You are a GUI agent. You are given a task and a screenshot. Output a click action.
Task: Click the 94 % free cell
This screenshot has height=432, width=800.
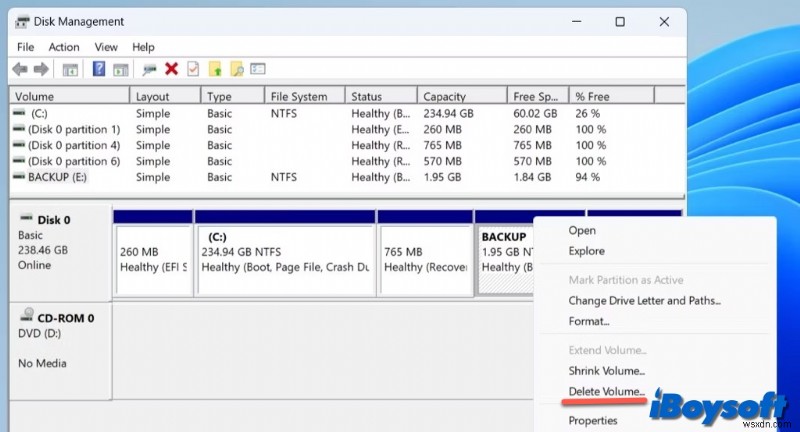pos(588,177)
